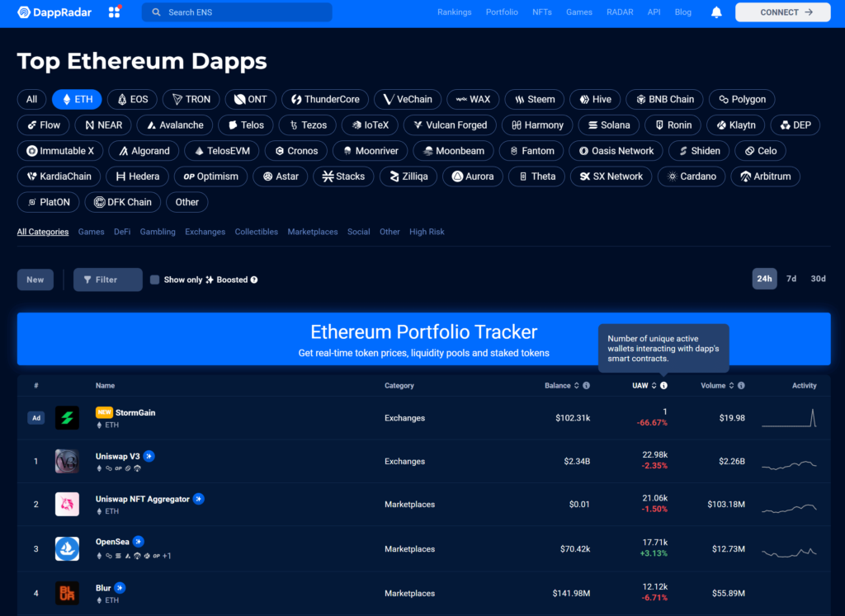Filter by the Avalanche chain
The image size is (845, 616).
pyautogui.click(x=175, y=125)
